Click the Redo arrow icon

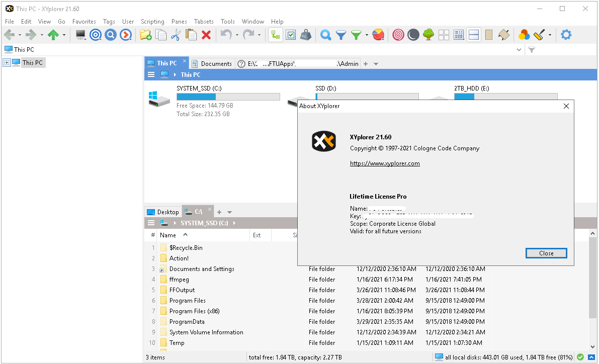click(248, 35)
